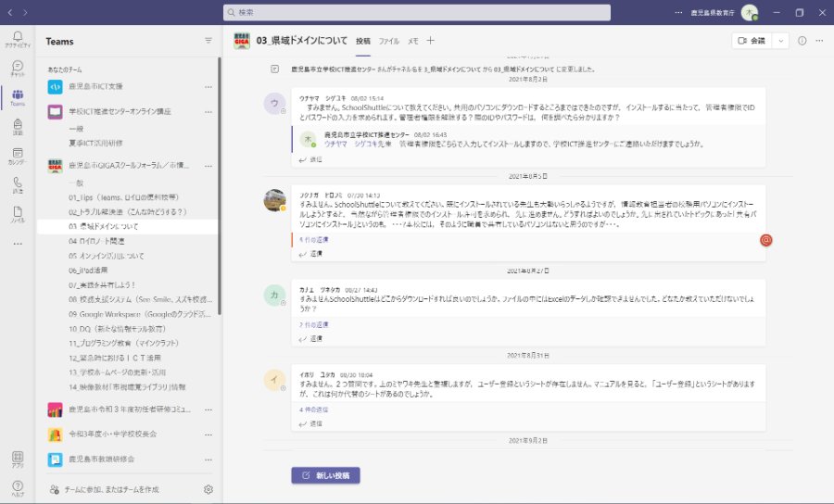
Task: Reply to the イホリ message thread
Action: [310, 423]
